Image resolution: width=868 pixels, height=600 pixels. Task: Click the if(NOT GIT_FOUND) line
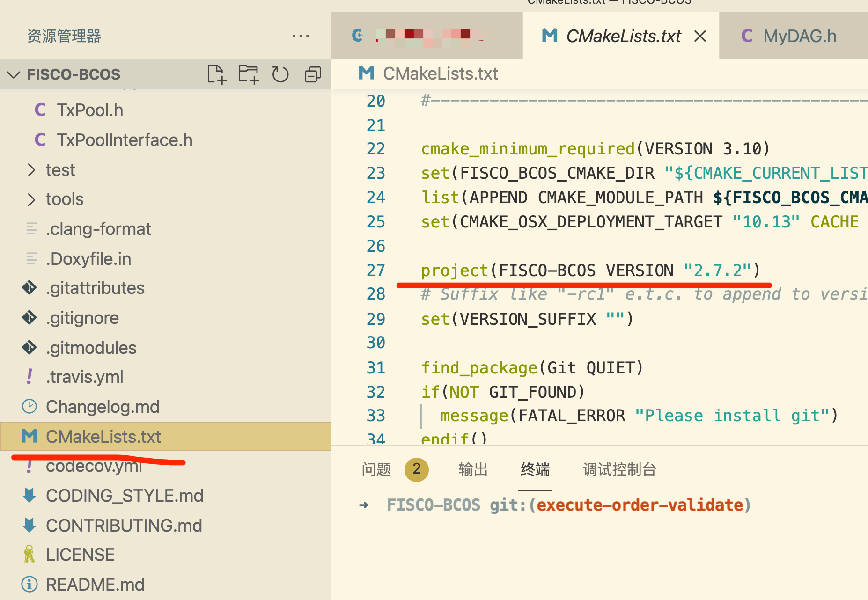pyautogui.click(x=503, y=392)
